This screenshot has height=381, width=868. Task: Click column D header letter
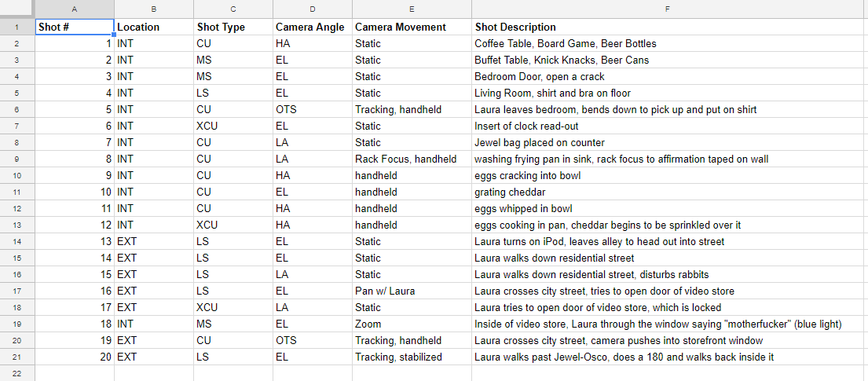point(313,9)
